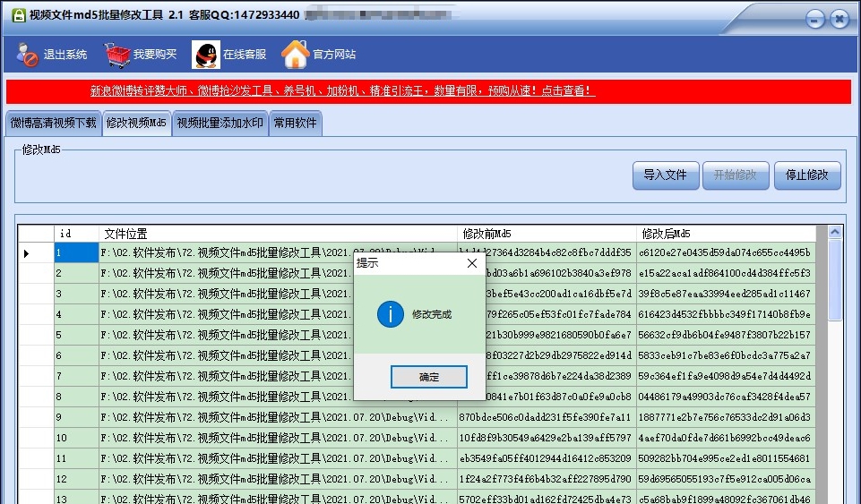Click the scrollbar up arrow in table

click(x=835, y=232)
